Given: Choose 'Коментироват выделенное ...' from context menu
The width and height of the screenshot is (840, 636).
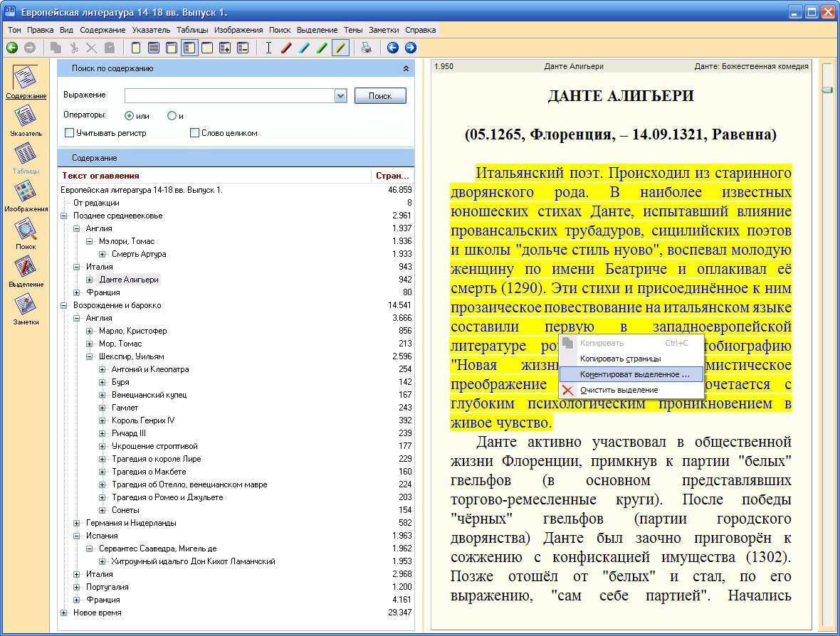Looking at the screenshot, I should point(631,374).
